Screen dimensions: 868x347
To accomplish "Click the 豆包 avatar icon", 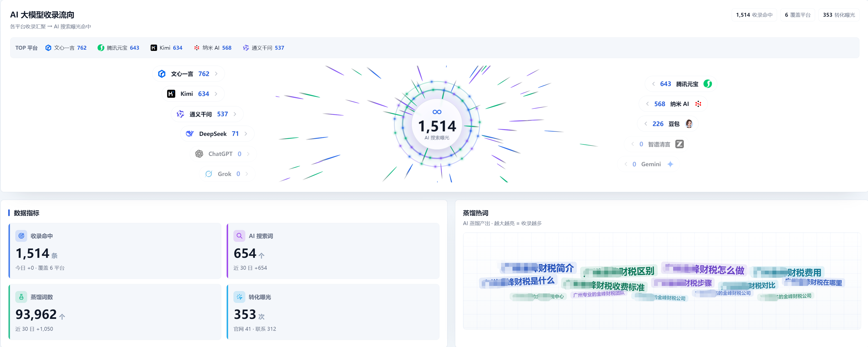I will [689, 124].
